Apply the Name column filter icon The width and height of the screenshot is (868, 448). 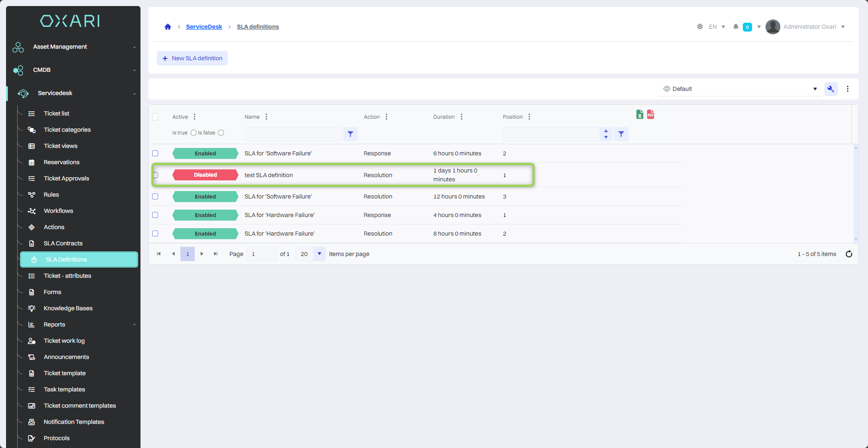click(x=351, y=134)
